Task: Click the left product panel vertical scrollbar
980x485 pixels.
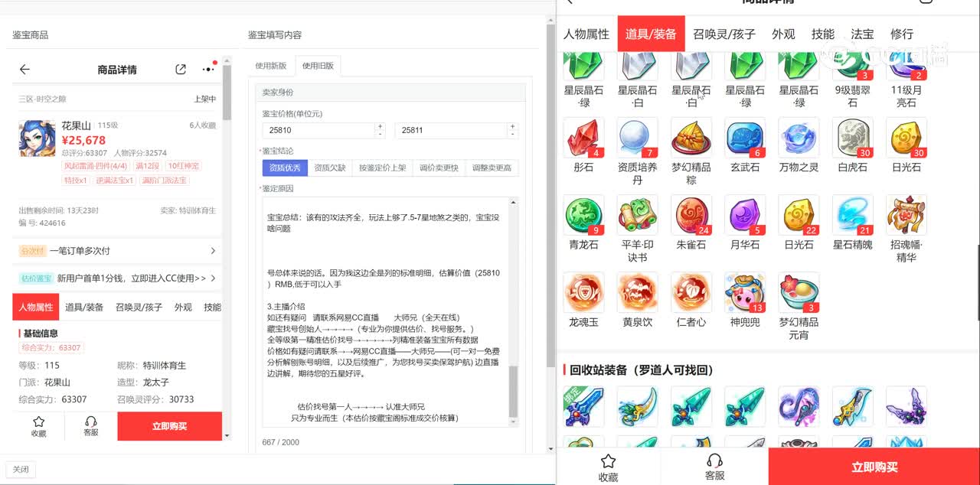Action: point(227,92)
